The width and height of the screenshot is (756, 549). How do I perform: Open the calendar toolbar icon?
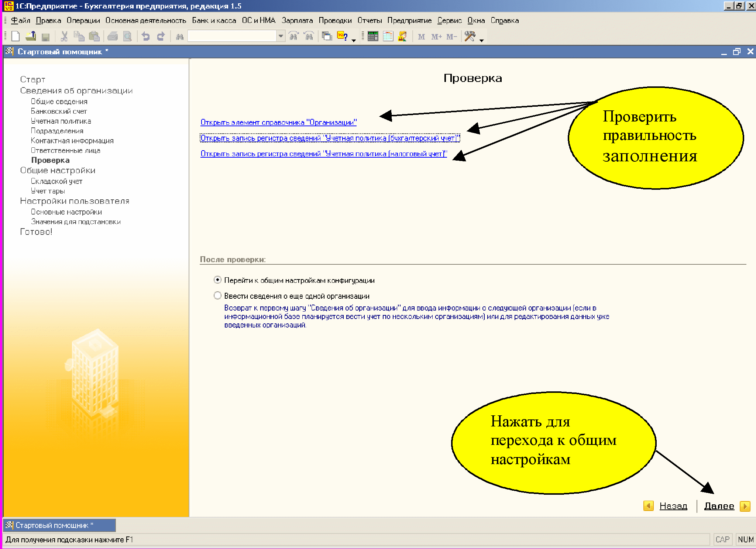point(388,36)
